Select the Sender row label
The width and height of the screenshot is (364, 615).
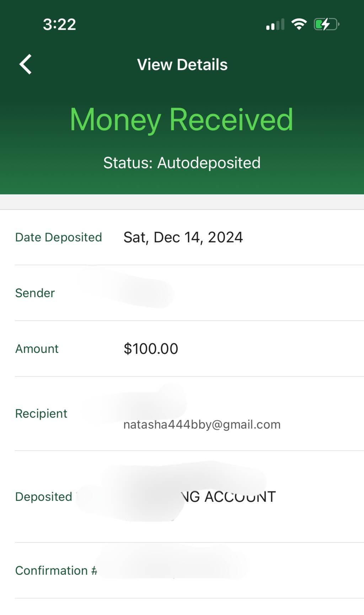tap(35, 293)
